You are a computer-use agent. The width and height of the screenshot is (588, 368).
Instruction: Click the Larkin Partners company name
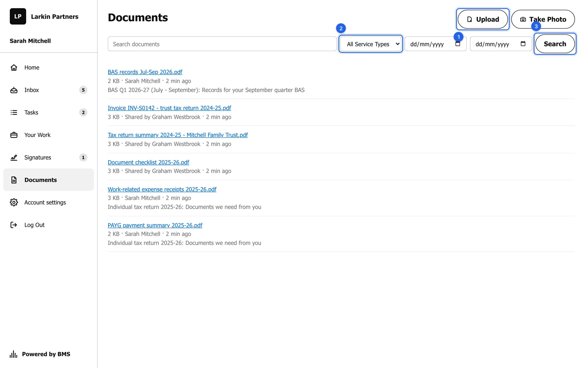(55, 16)
